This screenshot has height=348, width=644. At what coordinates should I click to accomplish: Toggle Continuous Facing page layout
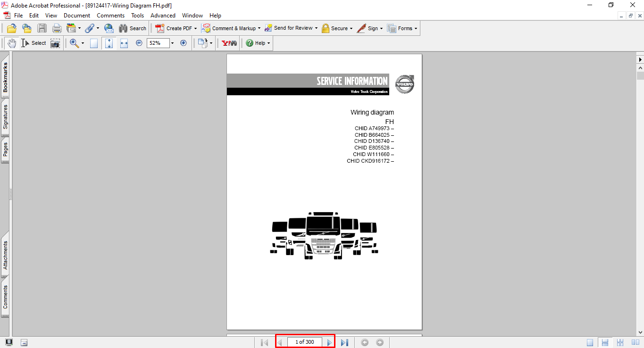(620, 342)
